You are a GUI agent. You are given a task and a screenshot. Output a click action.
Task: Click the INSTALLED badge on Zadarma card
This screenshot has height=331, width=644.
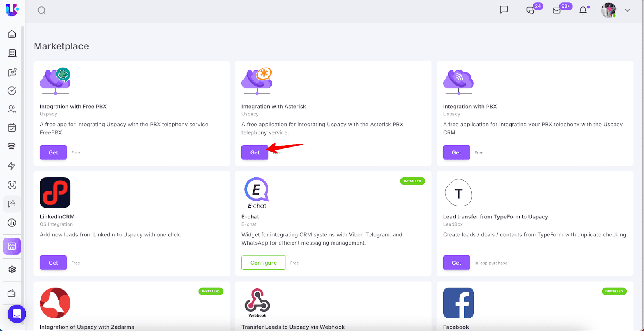coord(211,291)
